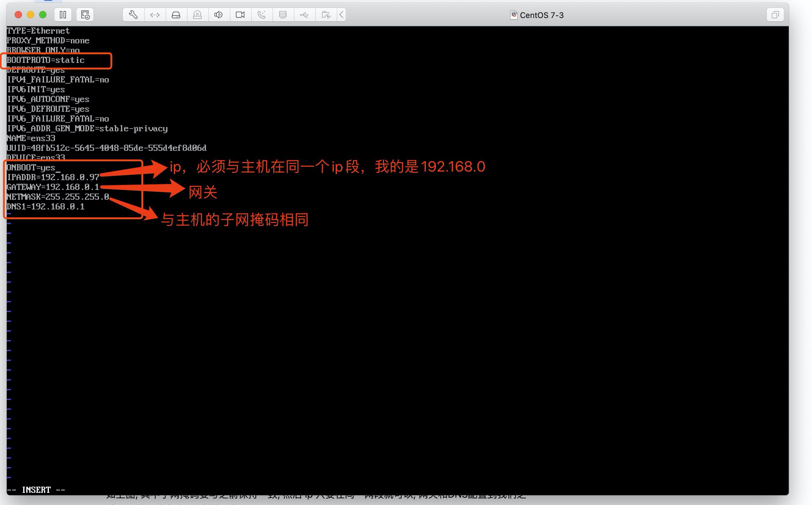812x505 pixels.
Task: Click the BOOTPROTO=static line in editor
Action: point(46,60)
